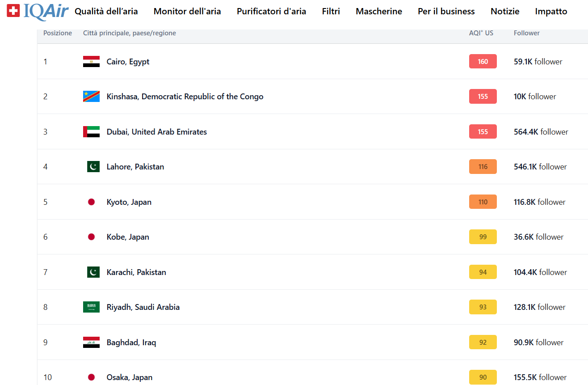Open the Notizie page
The width and height of the screenshot is (588, 385).
(x=505, y=12)
